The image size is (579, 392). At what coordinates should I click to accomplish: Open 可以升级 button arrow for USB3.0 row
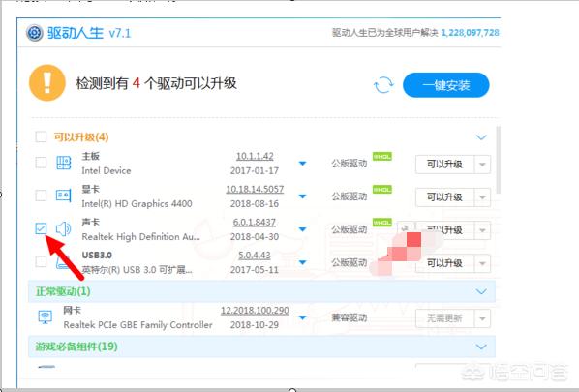pyautogui.click(x=482, y=263)
